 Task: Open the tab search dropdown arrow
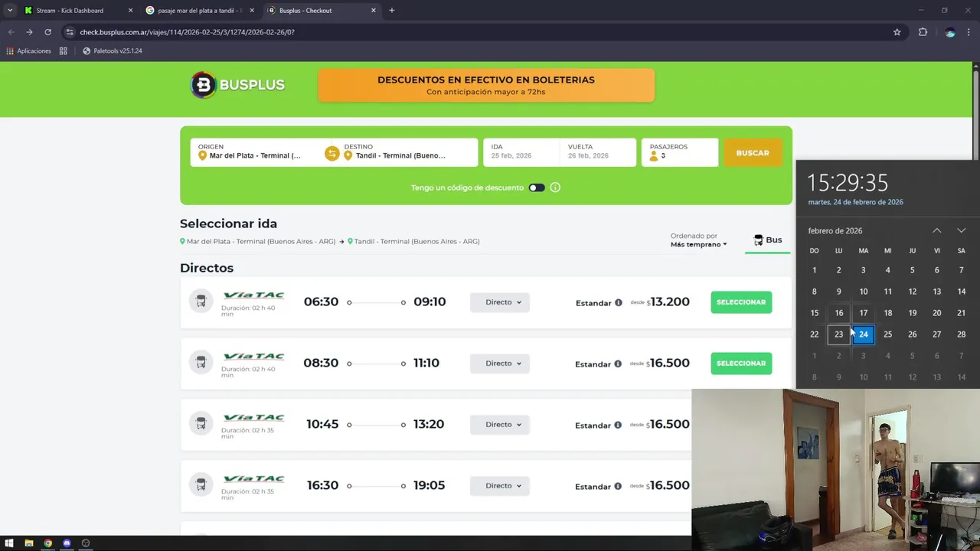tap(9, 11)
